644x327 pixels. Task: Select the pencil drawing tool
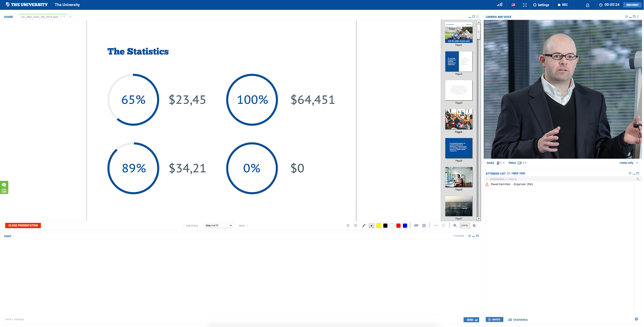[x=364, y=226]
